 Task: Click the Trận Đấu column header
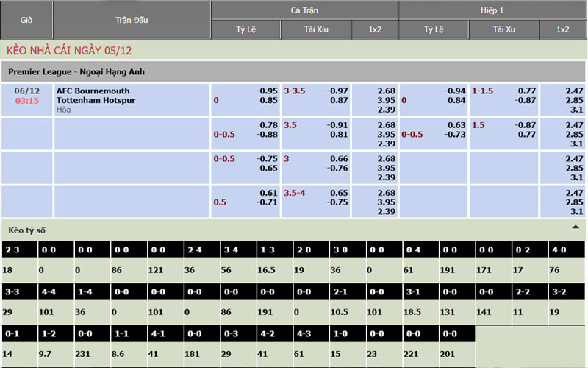pyautogui.click(x=132, y=20)
